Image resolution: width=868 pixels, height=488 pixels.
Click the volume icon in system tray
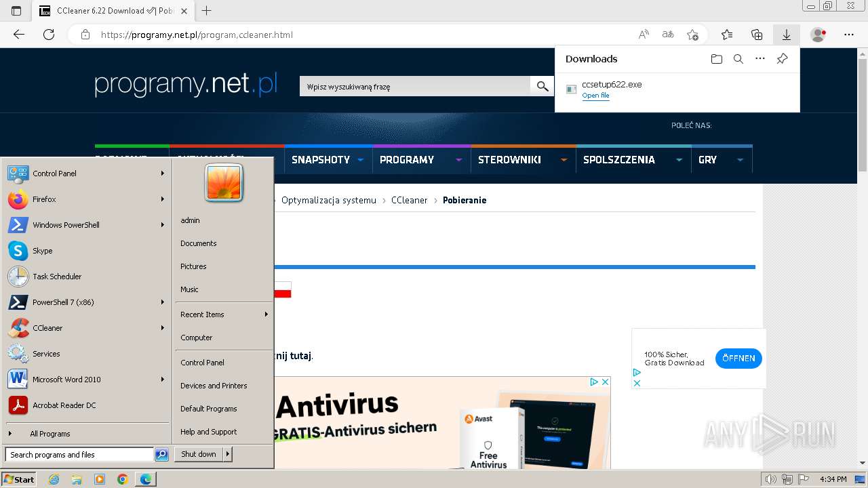(770, 479)
